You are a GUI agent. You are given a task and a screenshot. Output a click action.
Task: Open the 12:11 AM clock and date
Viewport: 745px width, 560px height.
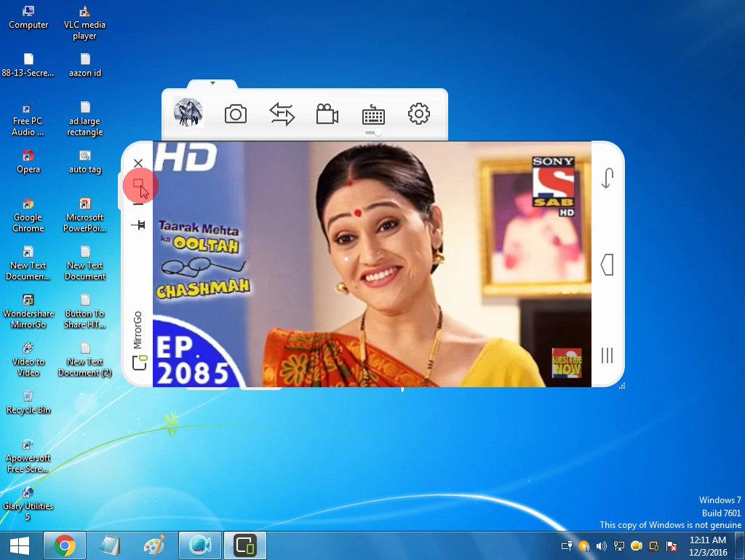tap(708, 545)
